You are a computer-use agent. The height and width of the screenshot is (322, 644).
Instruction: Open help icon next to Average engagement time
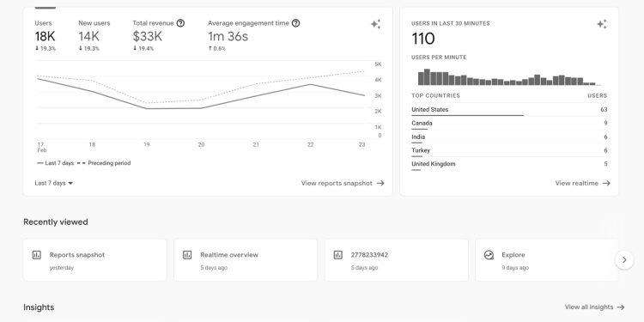click(295, 23)
